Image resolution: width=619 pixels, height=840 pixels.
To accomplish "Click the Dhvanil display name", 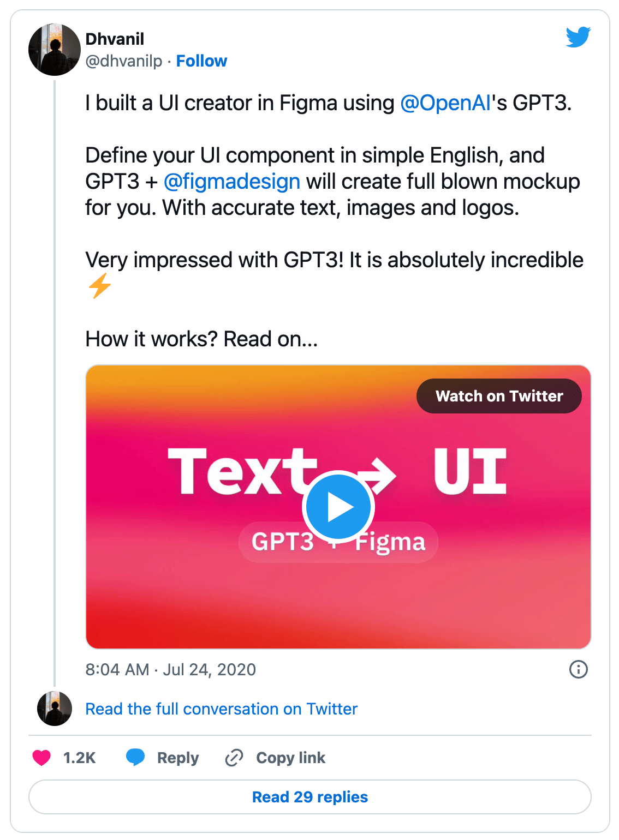I will (x=115, y=39).
